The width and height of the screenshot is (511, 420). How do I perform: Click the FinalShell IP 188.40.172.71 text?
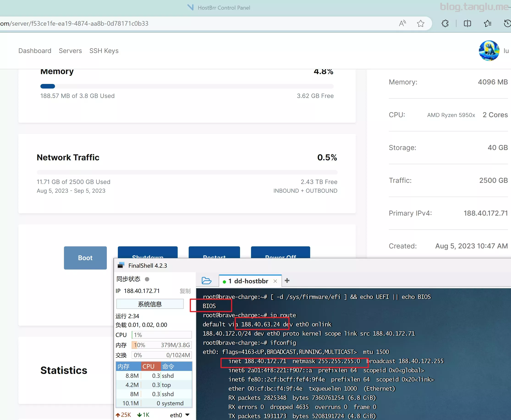[x=142, y=291]
